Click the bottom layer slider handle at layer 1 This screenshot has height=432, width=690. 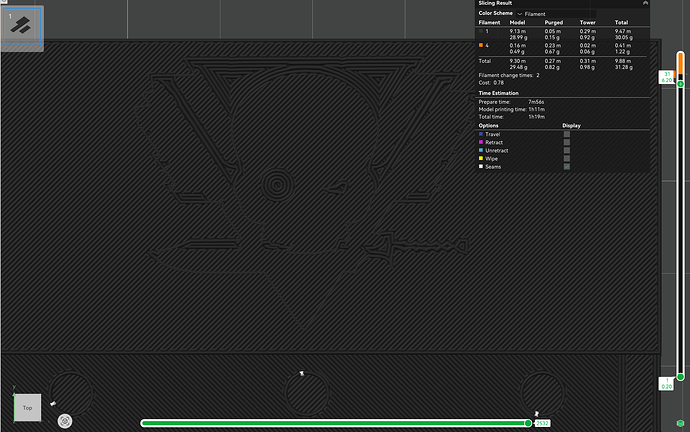pyautogui.click(x=680, y=377)
